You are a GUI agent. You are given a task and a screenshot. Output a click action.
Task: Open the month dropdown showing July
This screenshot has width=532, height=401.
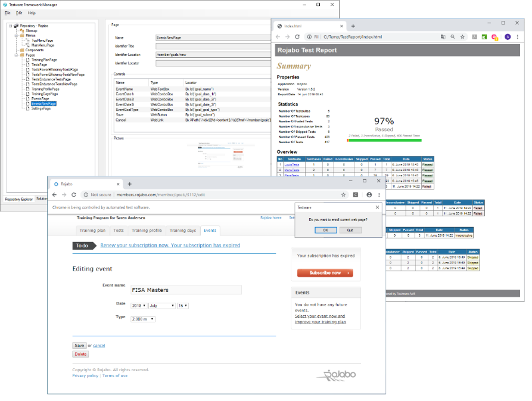tap(162, 306)
